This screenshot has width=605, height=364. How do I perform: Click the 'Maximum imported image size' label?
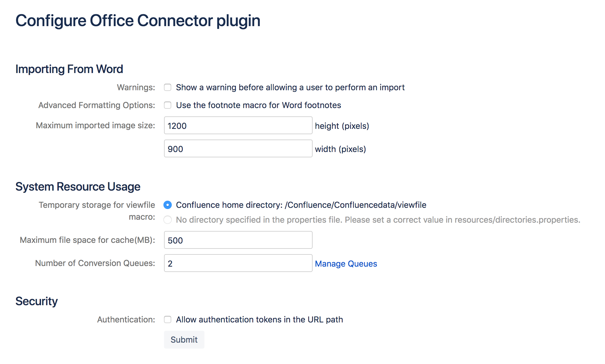pyautogui.click(x=95, y=126)
